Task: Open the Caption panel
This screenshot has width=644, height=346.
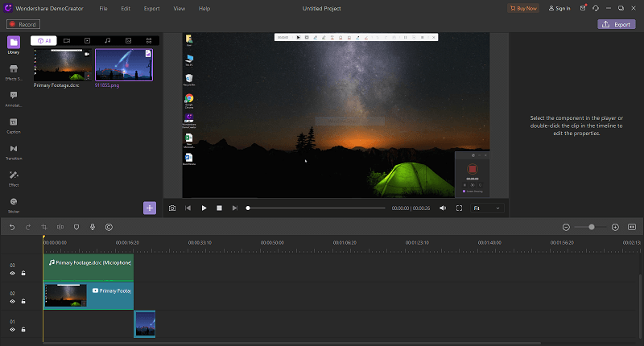Action: (x=14, y=126)
